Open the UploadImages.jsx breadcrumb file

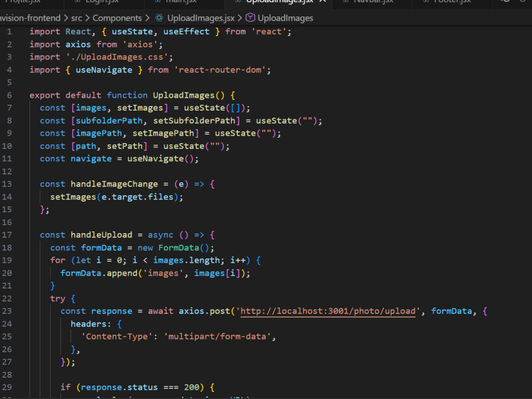201,18
